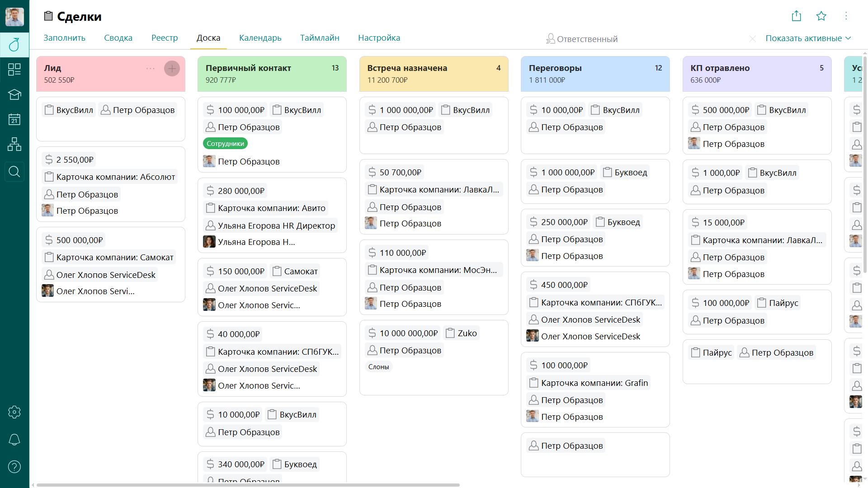Screen dimensions: 868x488
Task: Open the Ответственный filter selector
Action: click(582, 39)
